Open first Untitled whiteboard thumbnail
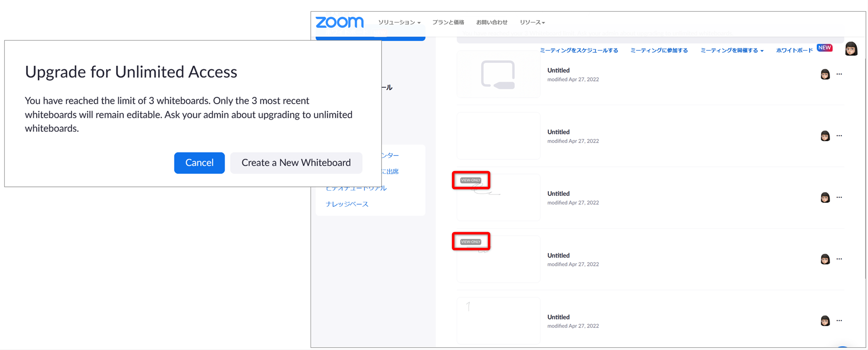 pyautogui.click(x=498, y=74)
